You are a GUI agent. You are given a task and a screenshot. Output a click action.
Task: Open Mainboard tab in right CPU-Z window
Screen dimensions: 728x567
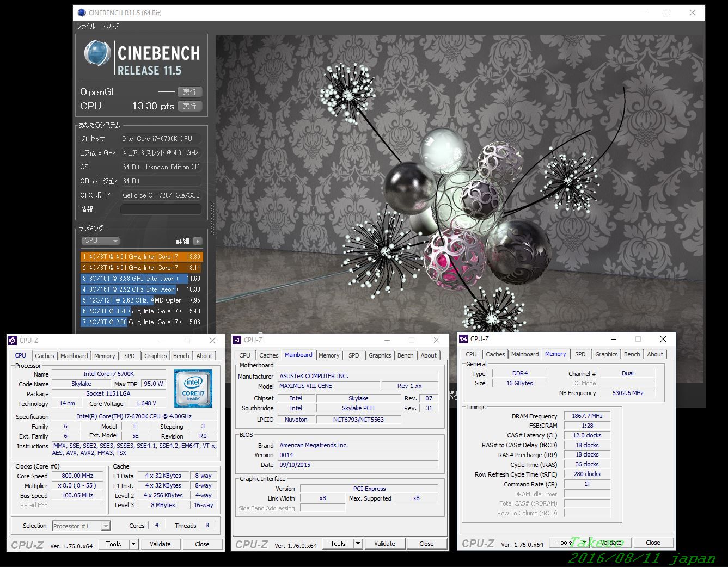(x=525, y=354)
